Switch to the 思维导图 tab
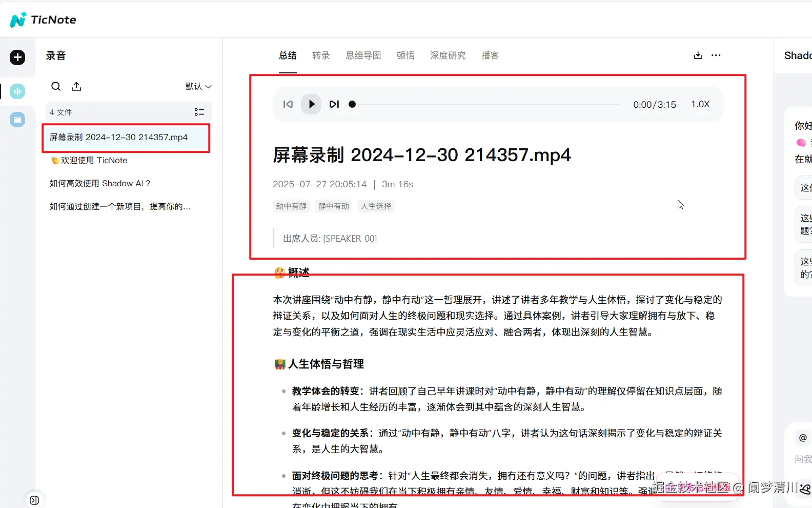 pyautogui.click(x=363, y=55)
